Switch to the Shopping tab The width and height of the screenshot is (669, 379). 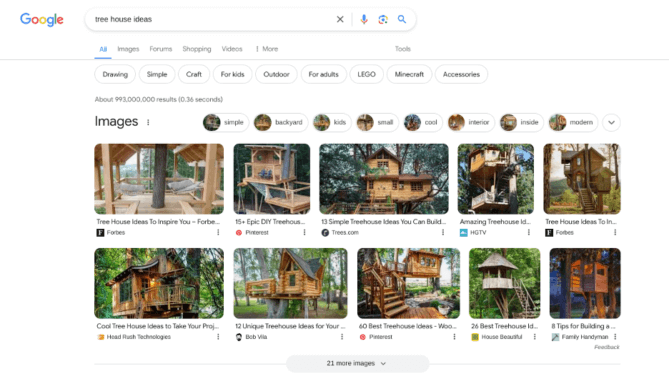click(197, 49)
